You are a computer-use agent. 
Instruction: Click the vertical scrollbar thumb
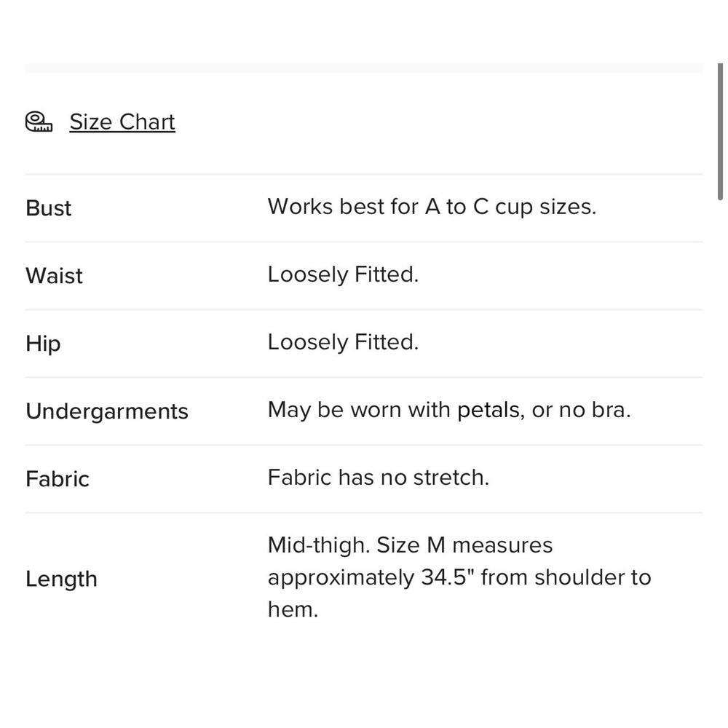tap(720, 131)
